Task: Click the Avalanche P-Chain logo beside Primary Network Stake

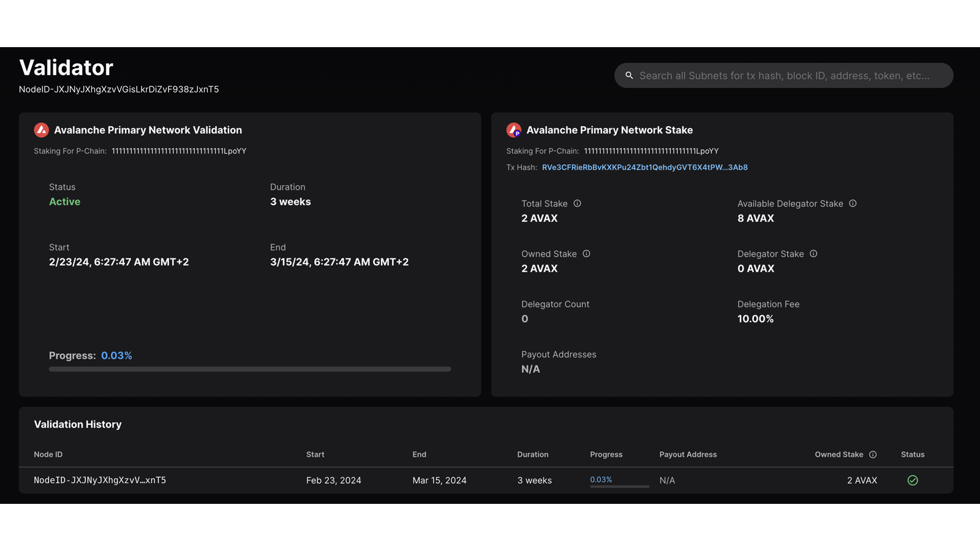Action: (x=514, y=130)
